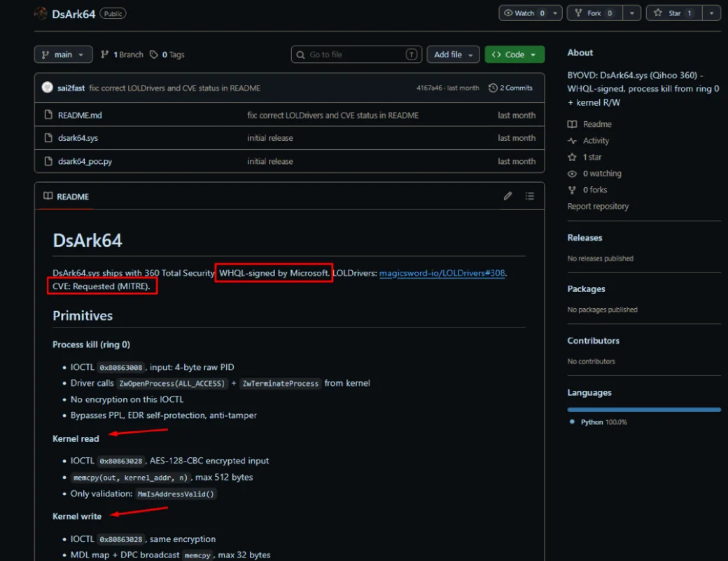Expand the Star lists dropdown arrow
Screen dimensions: 728x561
point(711,13)
